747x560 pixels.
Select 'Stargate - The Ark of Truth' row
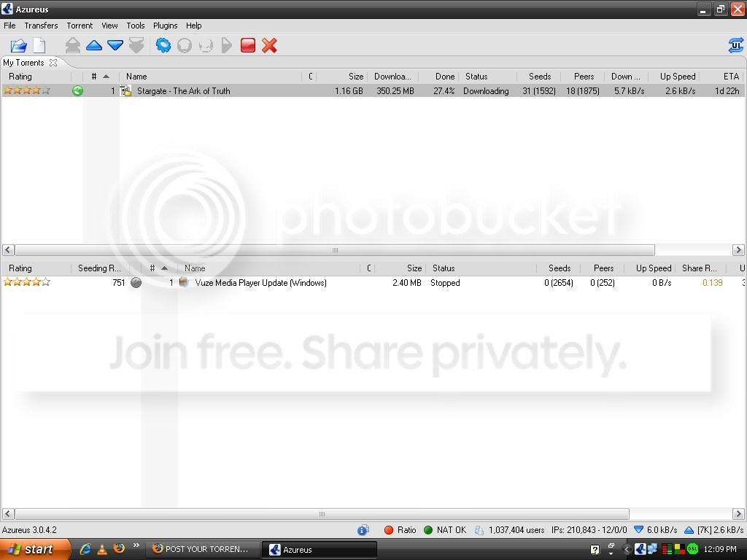tap(373, 90)
